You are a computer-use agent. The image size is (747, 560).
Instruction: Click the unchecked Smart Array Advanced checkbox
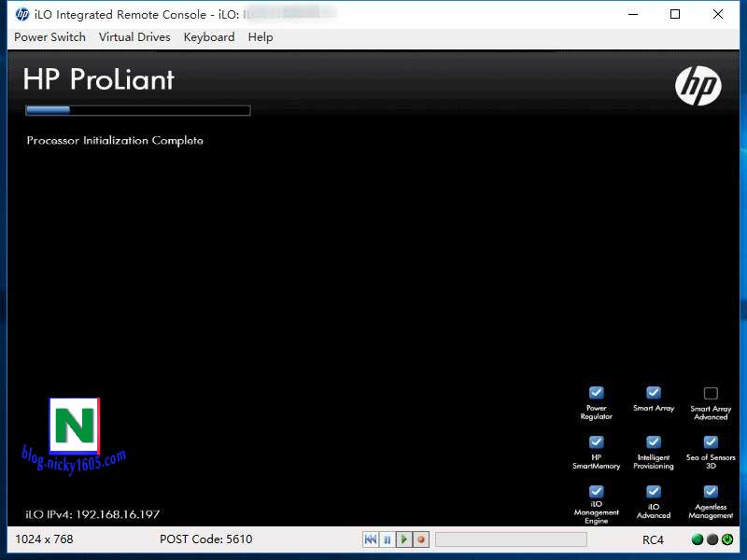[x=711, y=393]
